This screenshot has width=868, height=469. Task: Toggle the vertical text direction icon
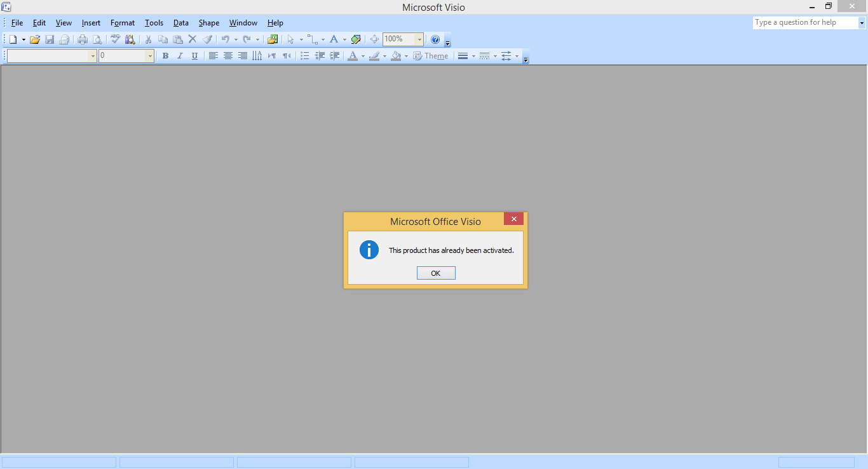[257, 56]
